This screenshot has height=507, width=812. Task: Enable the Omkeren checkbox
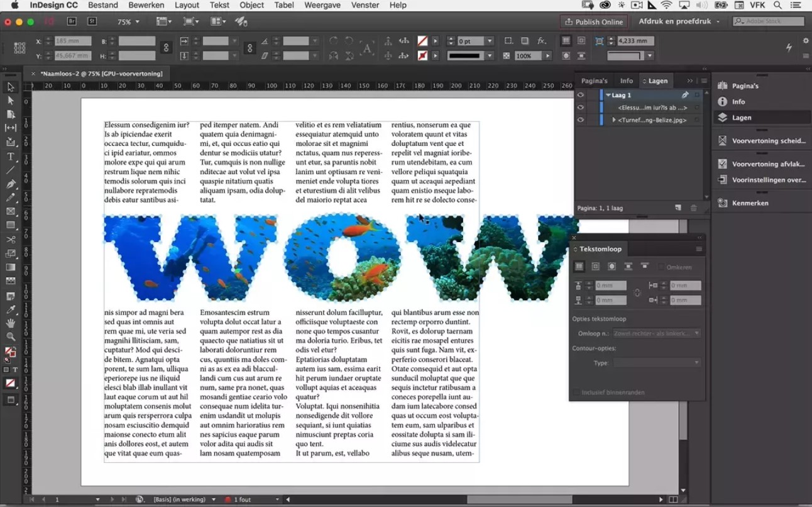(x=661, y=267)
